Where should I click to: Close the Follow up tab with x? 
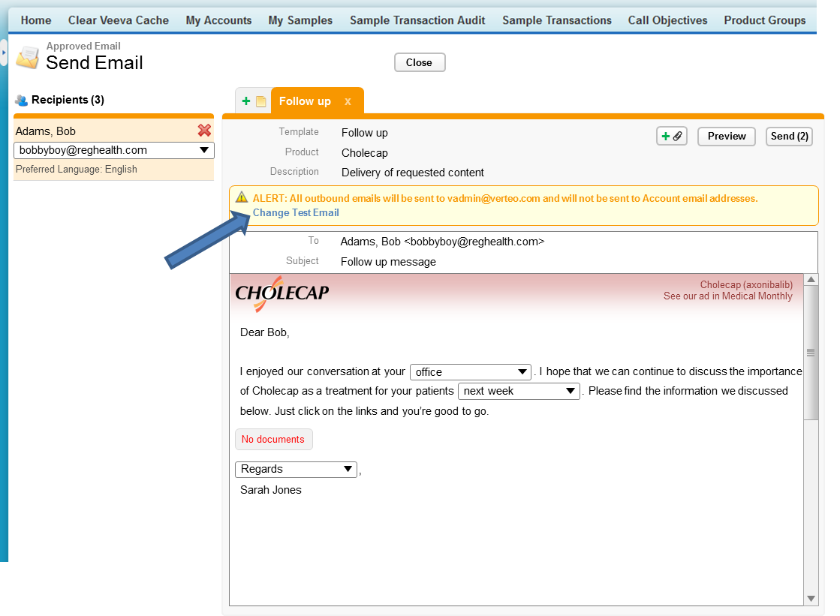(x=348, y=101)
